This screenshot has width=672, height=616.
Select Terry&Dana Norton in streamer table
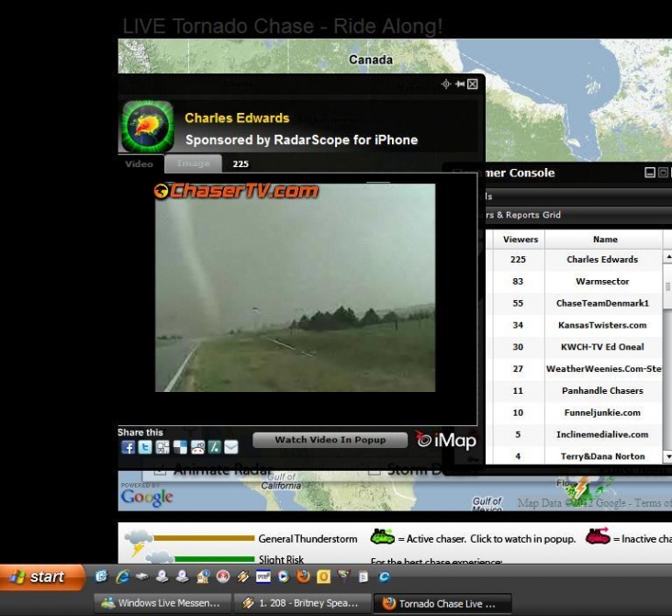pos(577,456)
